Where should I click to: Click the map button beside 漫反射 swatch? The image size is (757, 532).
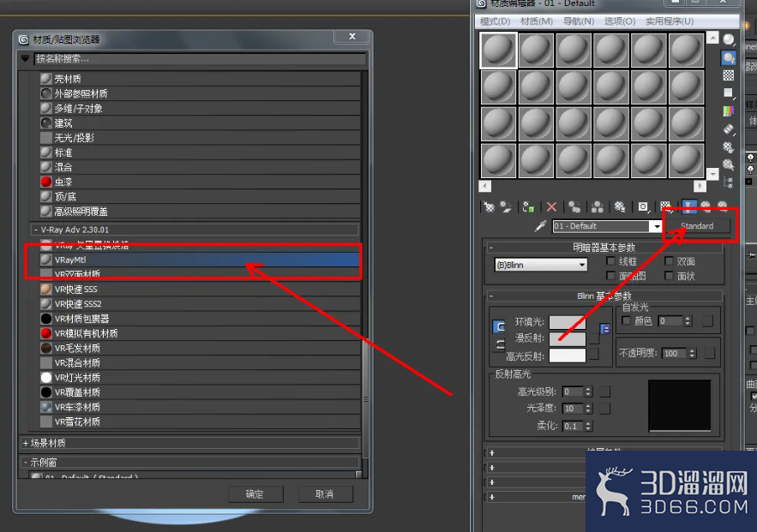[594, 338]
